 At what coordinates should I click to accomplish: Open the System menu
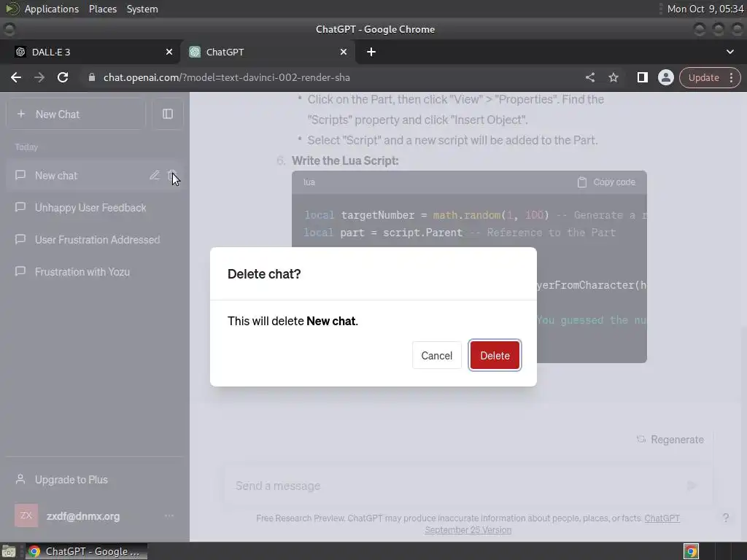pos(142,9)
